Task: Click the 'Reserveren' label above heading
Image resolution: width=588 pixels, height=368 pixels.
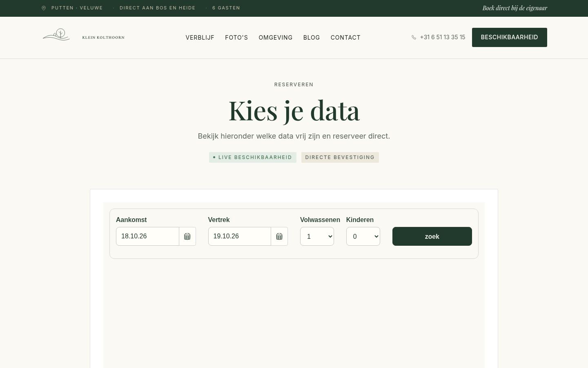Action: 294,85
